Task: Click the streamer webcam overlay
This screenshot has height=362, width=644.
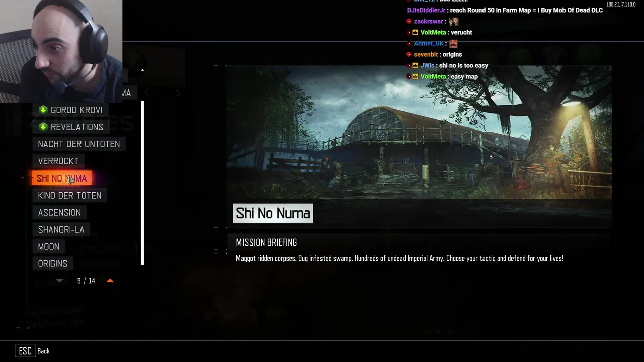Action: click(x=61, y=51)
